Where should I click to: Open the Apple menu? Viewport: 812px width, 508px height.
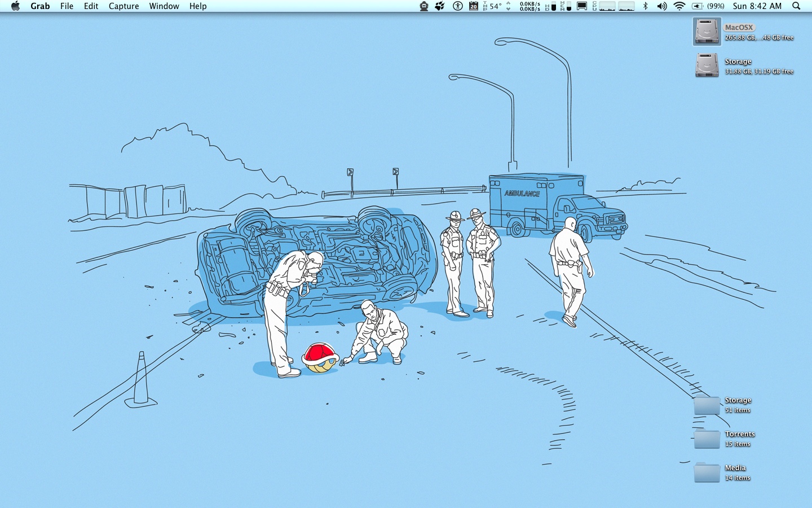coord(15,6)
